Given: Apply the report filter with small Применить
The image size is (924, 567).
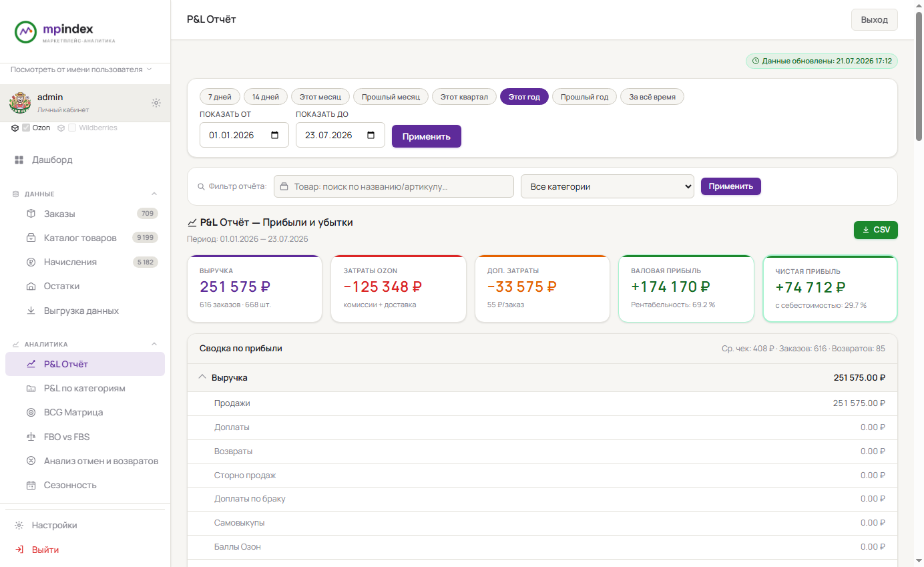Looking at the screenshot, I should coord(731,186).
